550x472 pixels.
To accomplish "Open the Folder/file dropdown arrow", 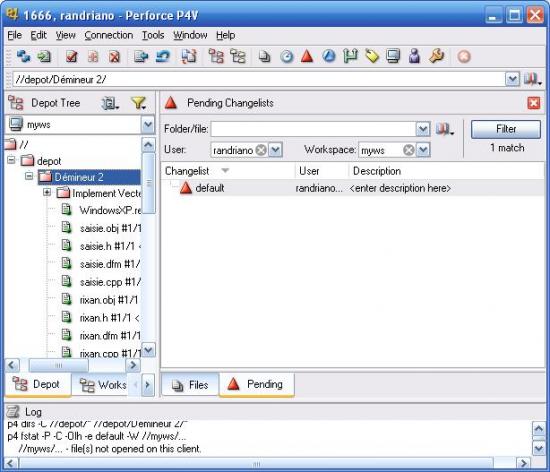I will click(423, 129).
